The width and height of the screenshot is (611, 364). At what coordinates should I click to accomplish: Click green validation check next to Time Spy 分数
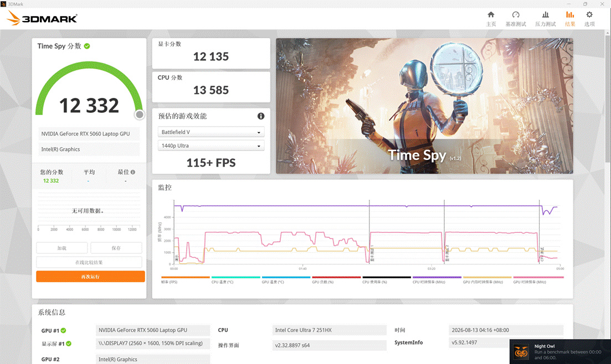click(87, 46)
